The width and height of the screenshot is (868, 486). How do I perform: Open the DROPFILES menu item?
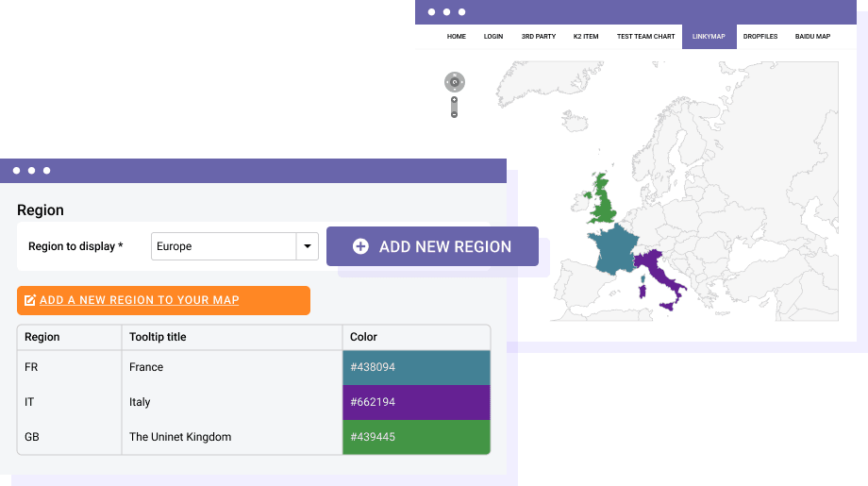[759, 37]
